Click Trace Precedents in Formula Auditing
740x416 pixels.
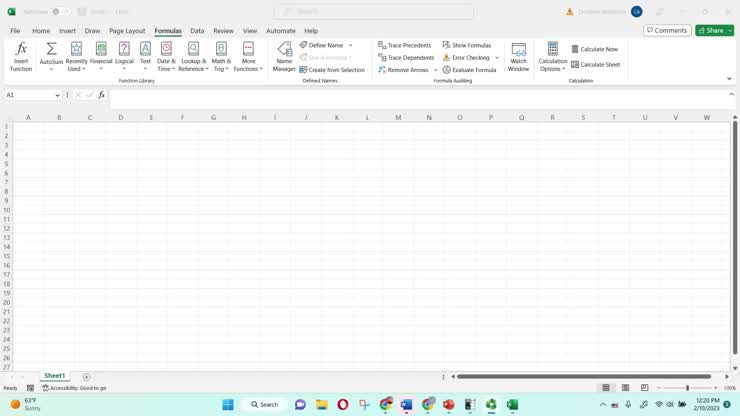point(405,45)
